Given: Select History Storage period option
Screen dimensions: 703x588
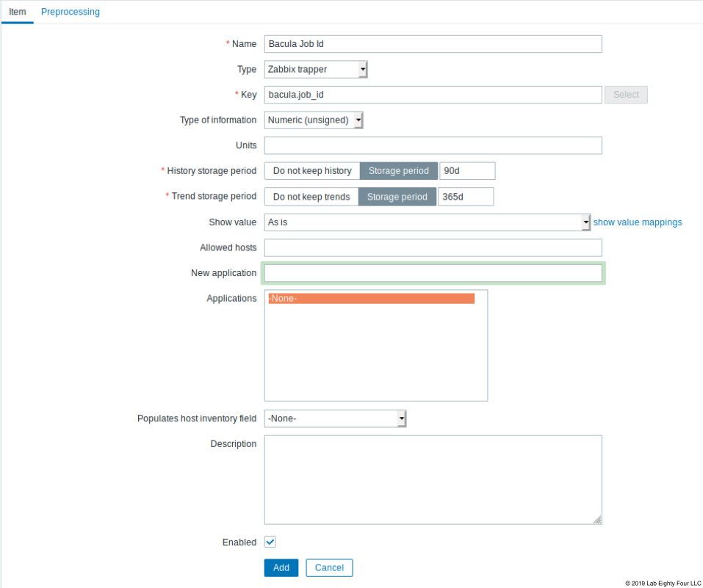Looking at the screenshot, I should (x=399, y=171).
